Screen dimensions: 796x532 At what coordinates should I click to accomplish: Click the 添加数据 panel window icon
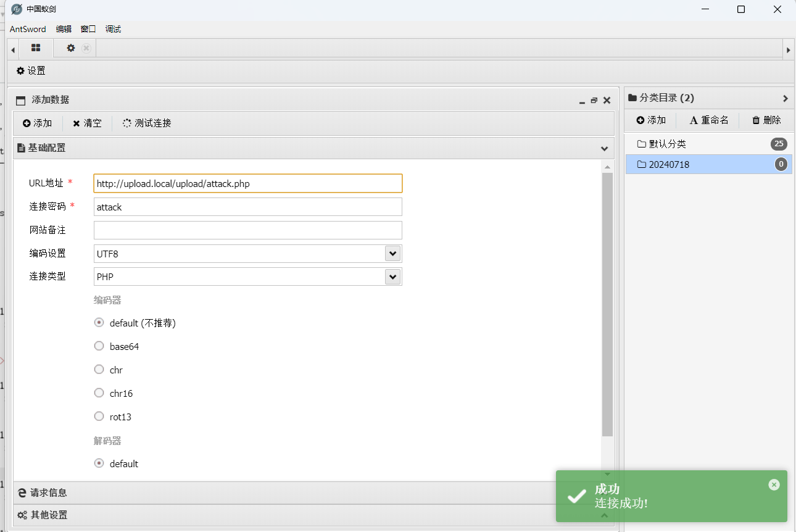(x=21, y=101)
